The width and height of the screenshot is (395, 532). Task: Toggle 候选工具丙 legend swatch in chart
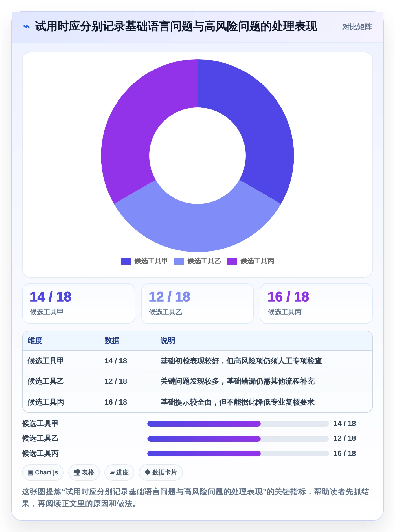(232, 261)
